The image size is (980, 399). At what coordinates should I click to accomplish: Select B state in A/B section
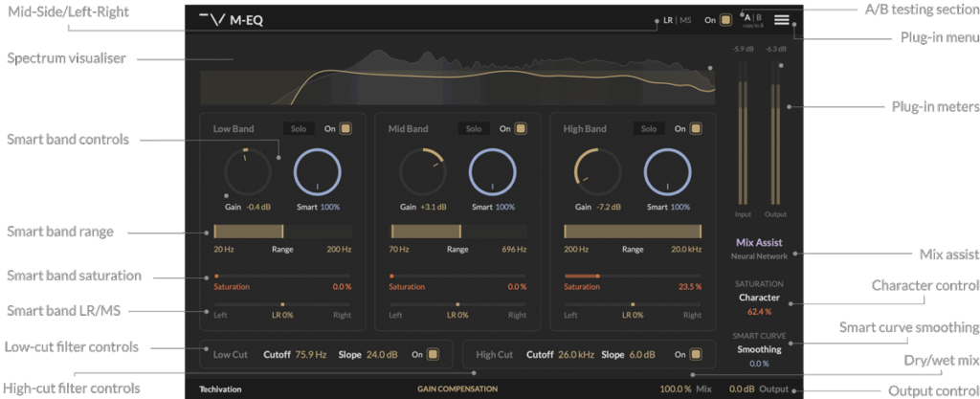[759, 17]
